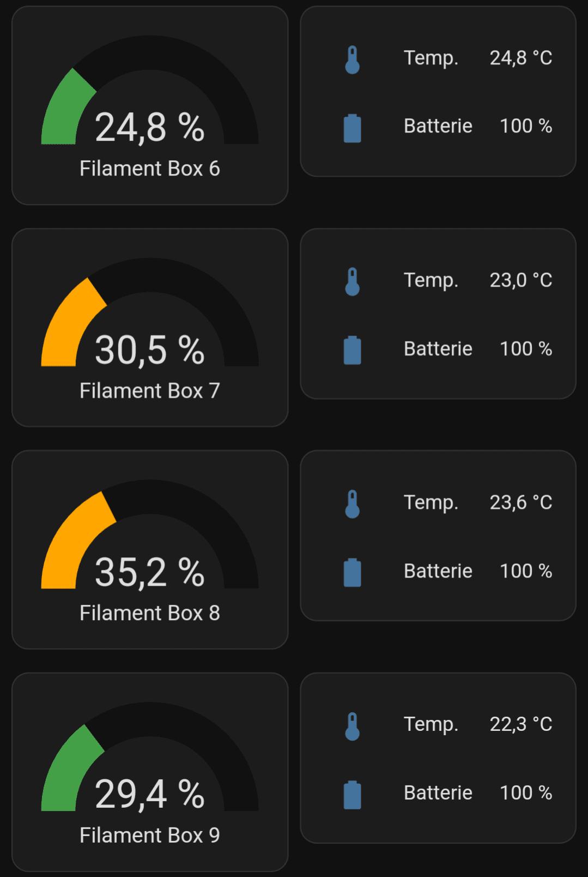Click the thermometer icon for Filament Box 8

[x=353, y=504]
